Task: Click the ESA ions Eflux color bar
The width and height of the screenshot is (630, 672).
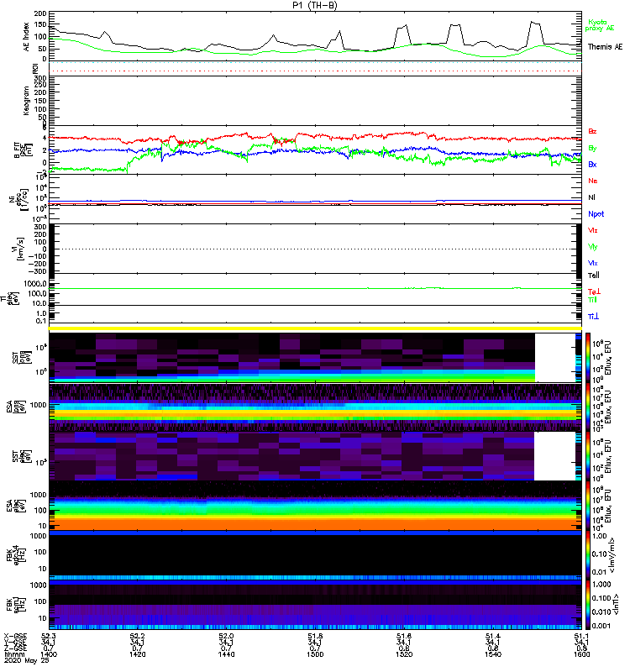Action: point(588,407)
